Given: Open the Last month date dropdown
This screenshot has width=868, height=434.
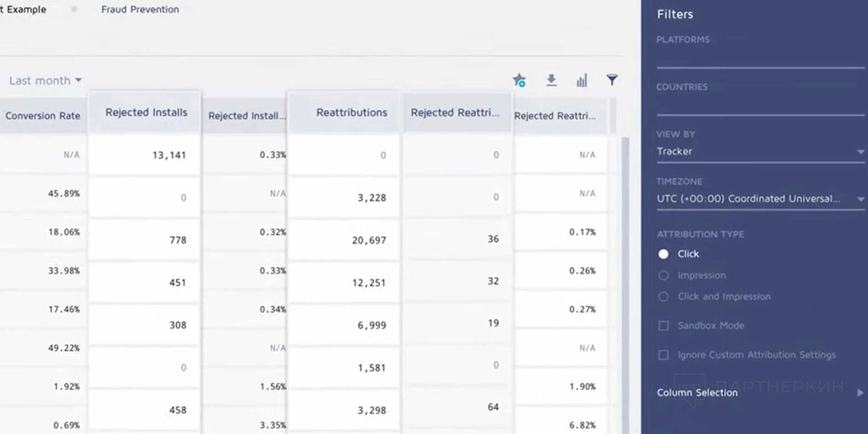Looking at the screenshot, I should tap(45, 81).
